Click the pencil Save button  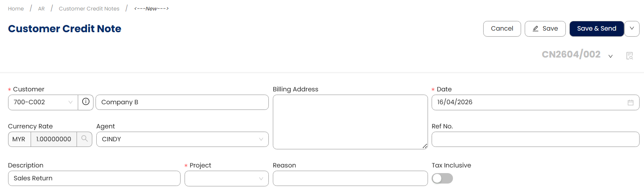(x=545, y=29)
